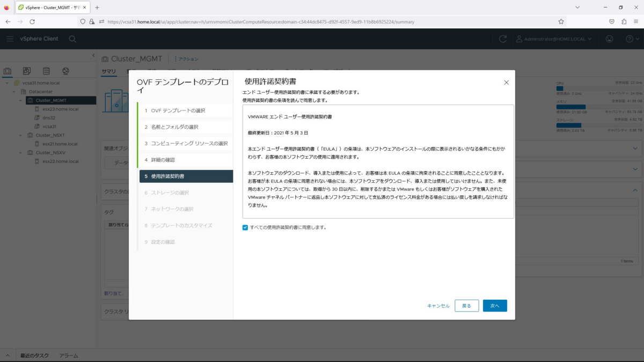644x362 pixels.
Task: Select Cluster_NSXV in the inventory tree
Action: [x=50, y=152]
